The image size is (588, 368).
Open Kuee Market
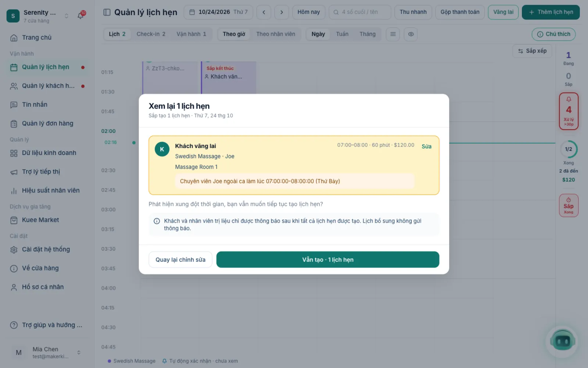point(47,220)
